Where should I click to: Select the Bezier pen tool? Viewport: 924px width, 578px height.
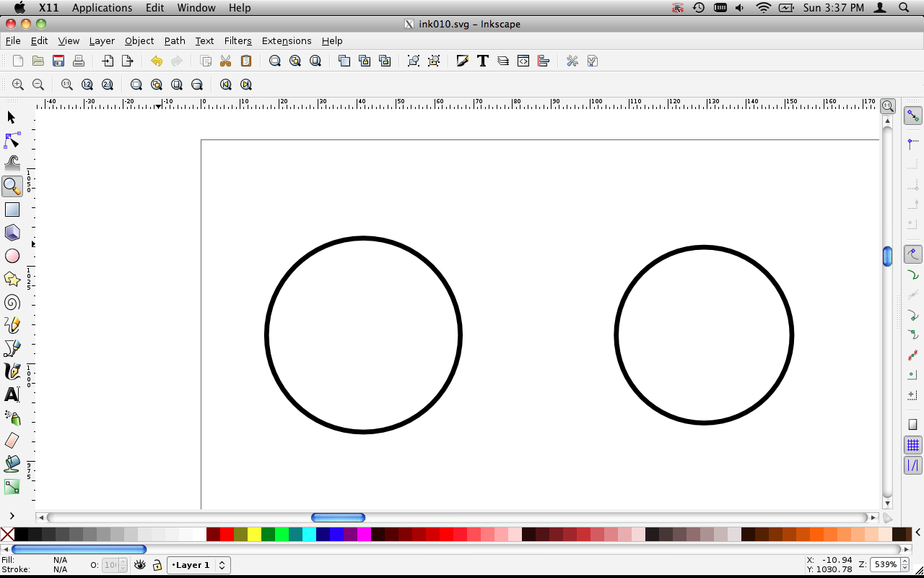coord(12,348)
